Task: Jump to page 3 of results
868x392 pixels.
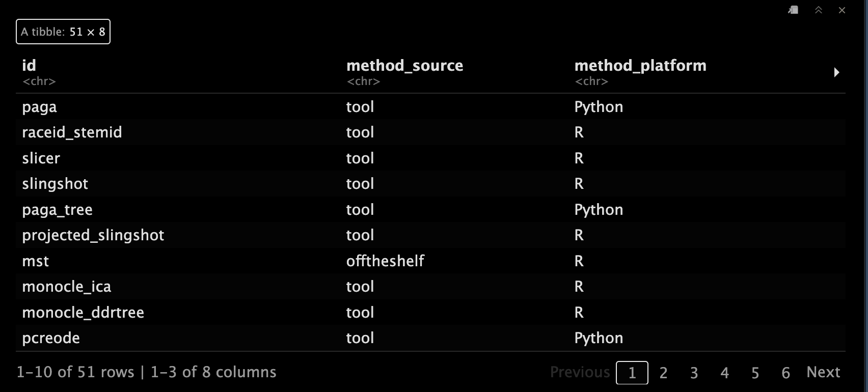Action: 694,373
